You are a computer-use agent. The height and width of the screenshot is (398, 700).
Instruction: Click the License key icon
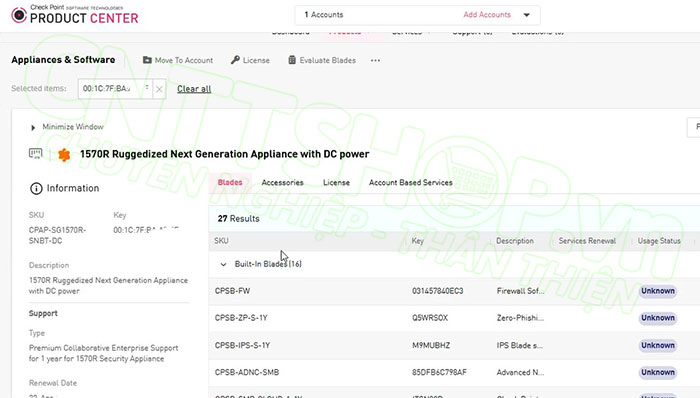[235, 60]
